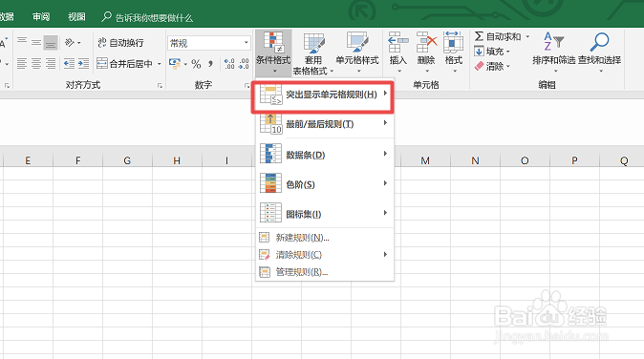Select column E header
Viewport: 644px width, 359px height.
coord(28,160)
